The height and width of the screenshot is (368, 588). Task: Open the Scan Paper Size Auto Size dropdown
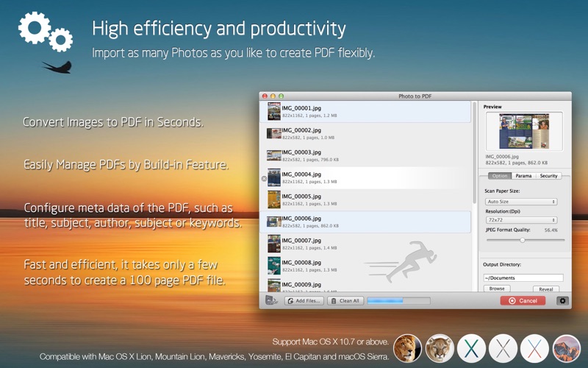(x=521, y=202)
